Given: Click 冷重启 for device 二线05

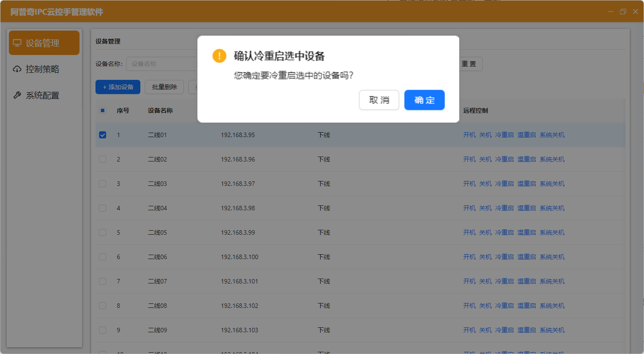Looking at the screenshot, I should tap(504, 232).
